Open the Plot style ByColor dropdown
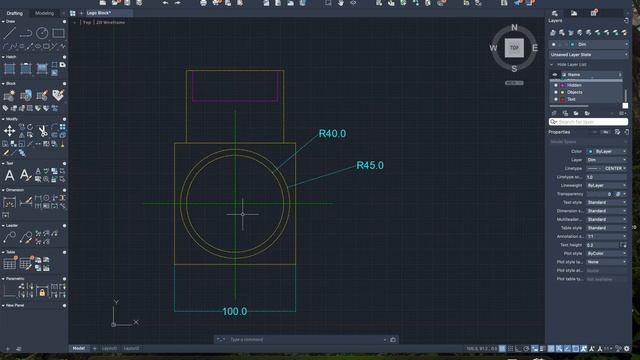This screenshot has width=640, height=360. coord(607,253)
